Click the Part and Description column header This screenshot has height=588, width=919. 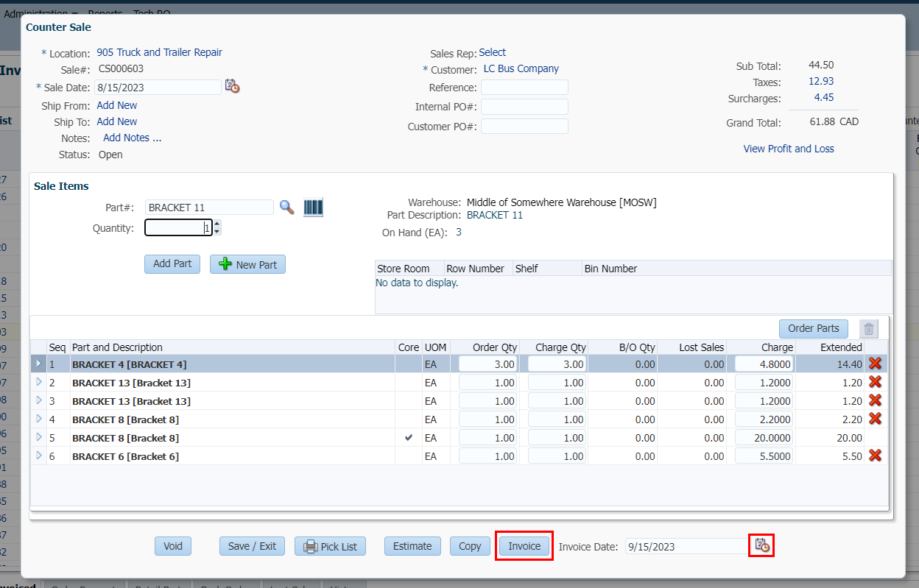(x=232, y=347)
